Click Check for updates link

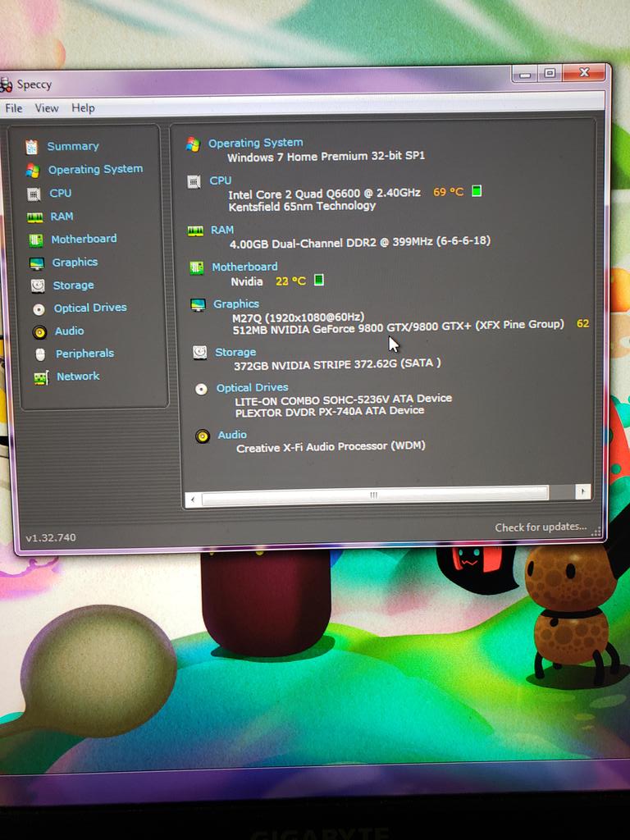(541, 527)
